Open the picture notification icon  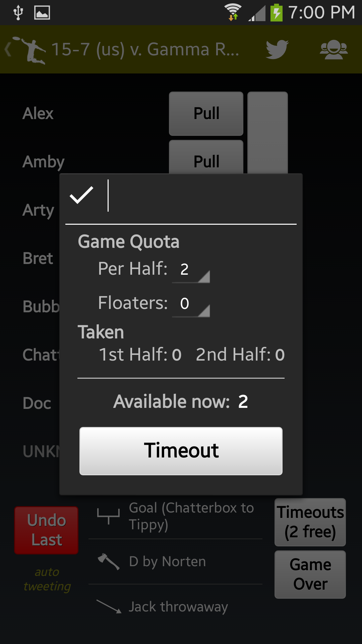[42, 13]
